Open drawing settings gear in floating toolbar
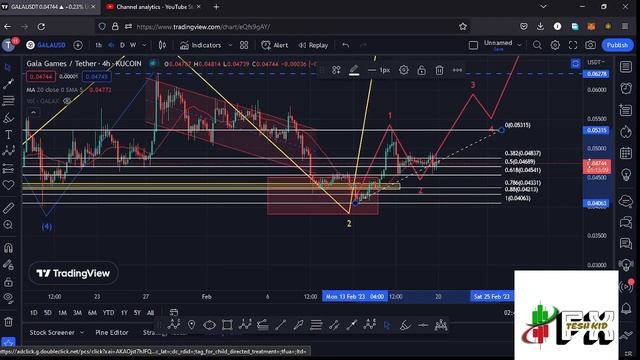The height and width of the screenshot is (360, 640). 404,70
